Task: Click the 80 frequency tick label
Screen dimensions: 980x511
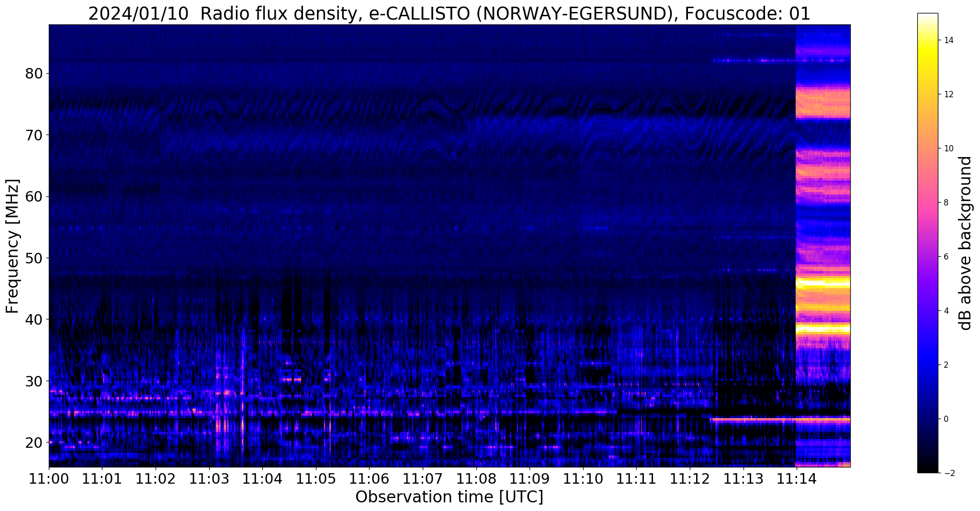Action: (x=34, y=74)
